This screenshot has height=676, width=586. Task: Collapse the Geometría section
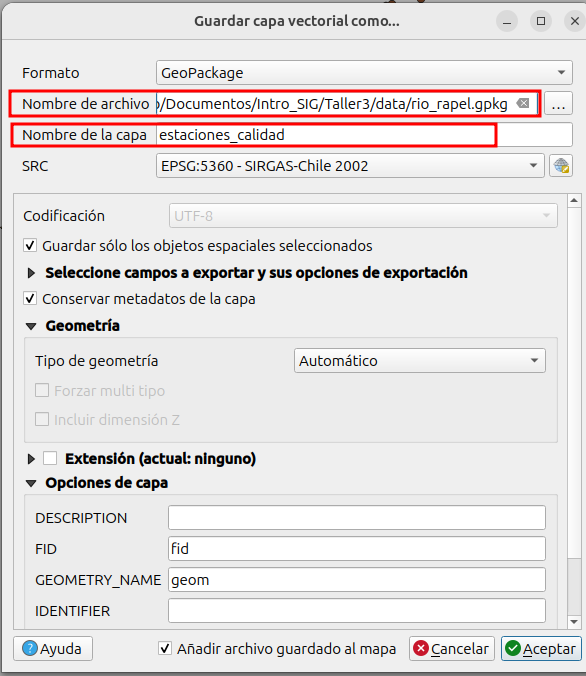tap(31, 326)
